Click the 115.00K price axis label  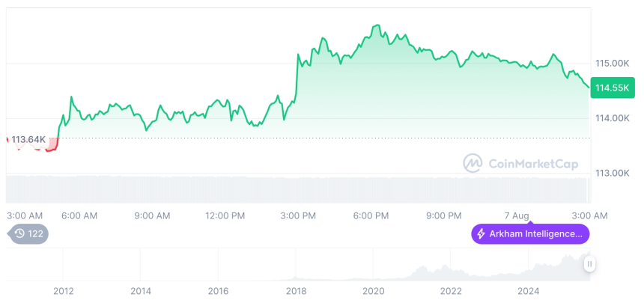612,63
